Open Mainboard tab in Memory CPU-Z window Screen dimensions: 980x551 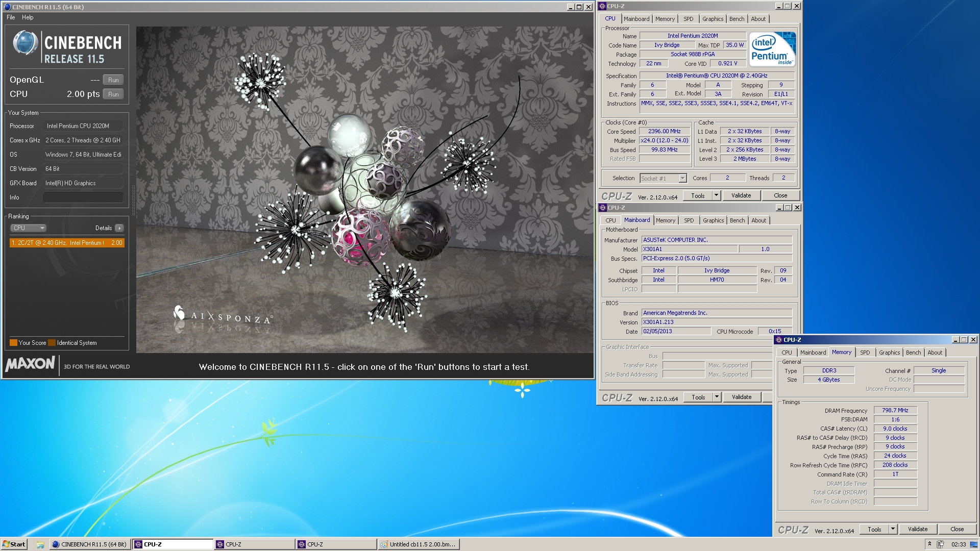point(813,353)
